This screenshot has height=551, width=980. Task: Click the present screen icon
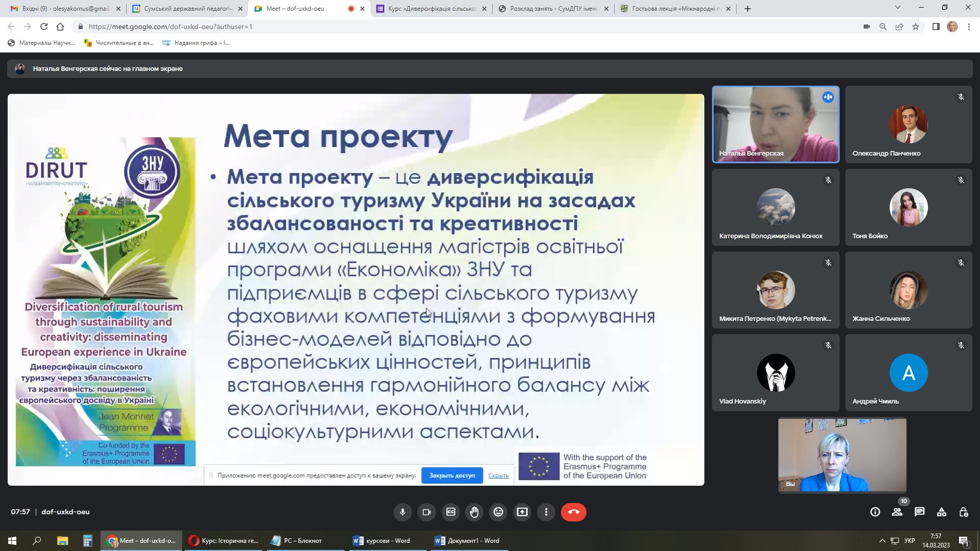click(522, 512)
